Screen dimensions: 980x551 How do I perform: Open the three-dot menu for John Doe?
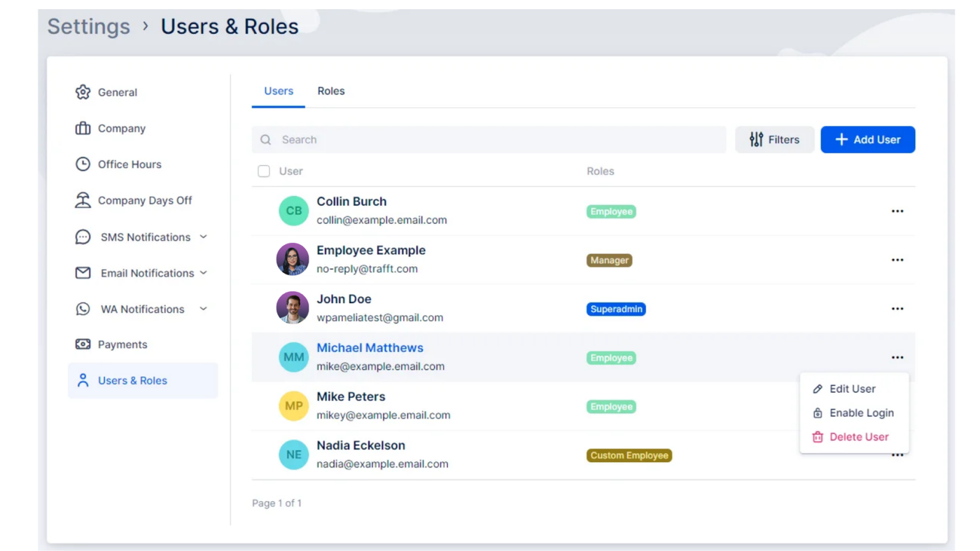[897, 309]
